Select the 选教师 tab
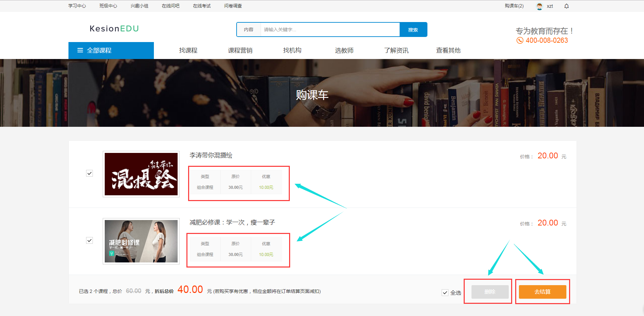Image resolution: width=644 pixels, height=316 pixels. pyautogui.click(x=344, y=50)
